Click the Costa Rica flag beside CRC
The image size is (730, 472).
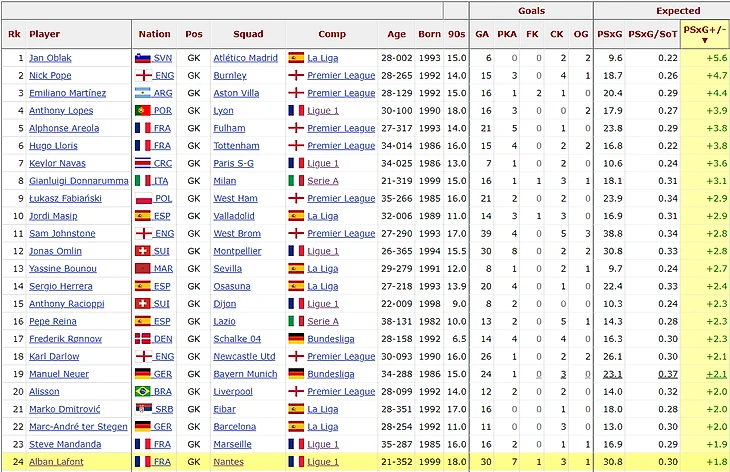coord(143,163)
